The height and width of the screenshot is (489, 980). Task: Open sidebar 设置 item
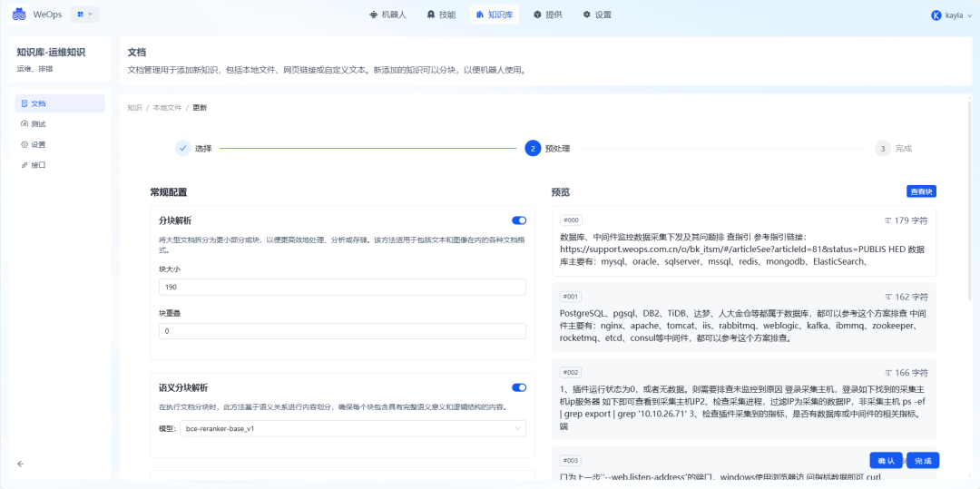[x=60, y=145]
